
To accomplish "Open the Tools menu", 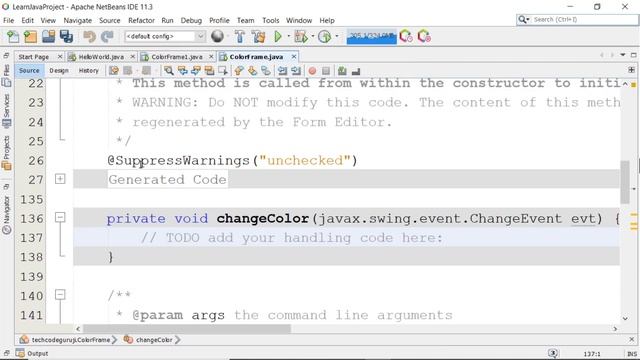I will click(x=271, y=20).
